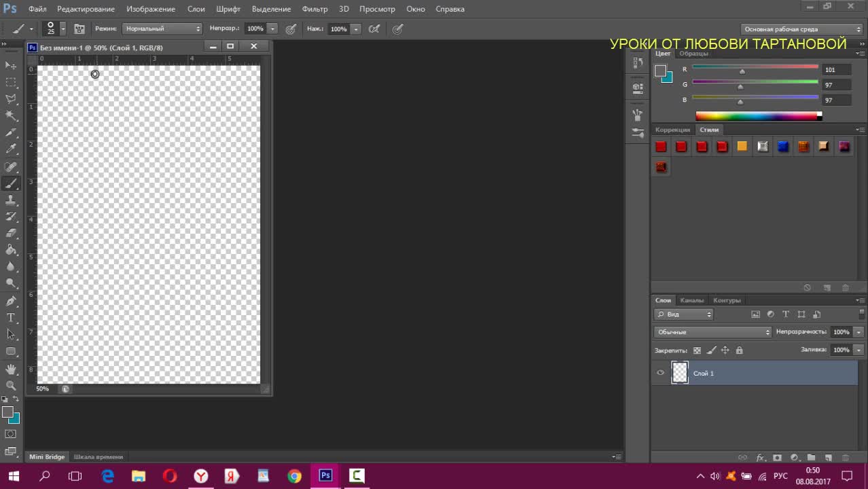Screen dimensions: 868x489
Task: Select the Magic Wand tool
Action: [11, 116]
